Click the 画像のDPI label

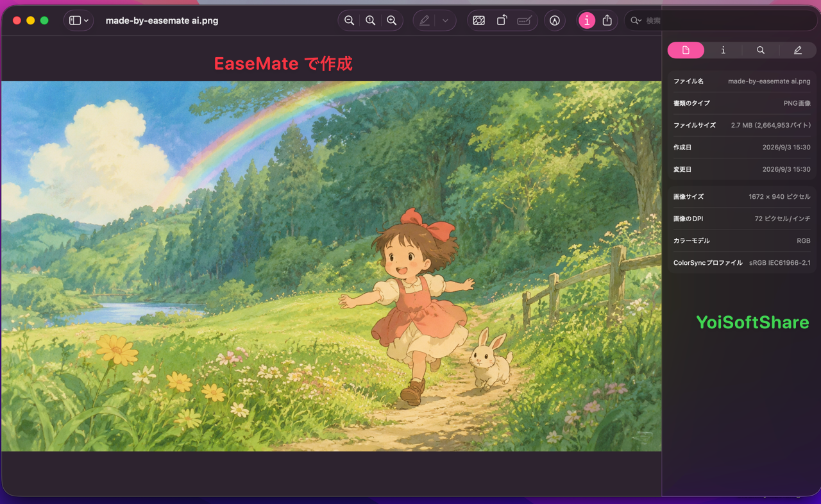[688, 219]
